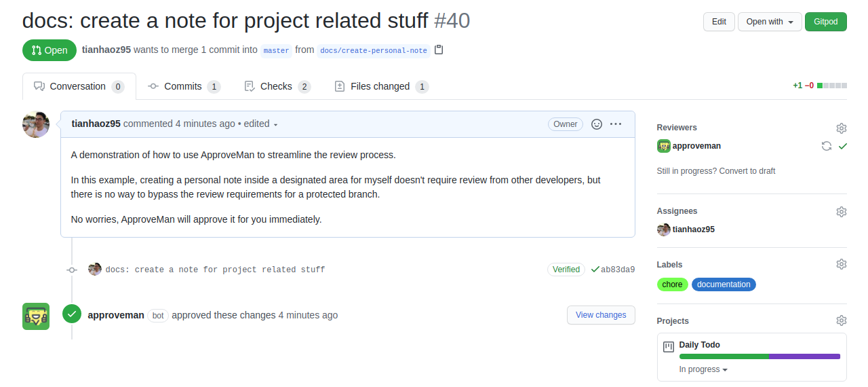Click the Assignees section heading
868x387 pixels.
pos(677,211)
